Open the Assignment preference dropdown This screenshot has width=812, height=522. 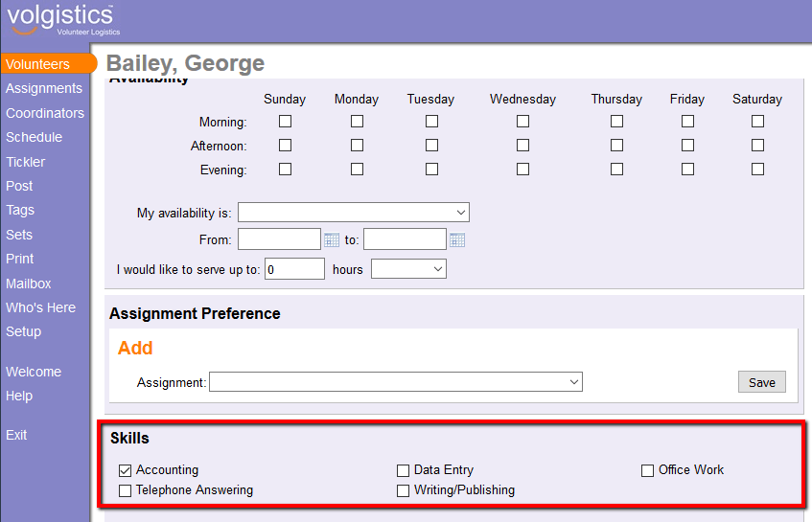pos(395,382)
